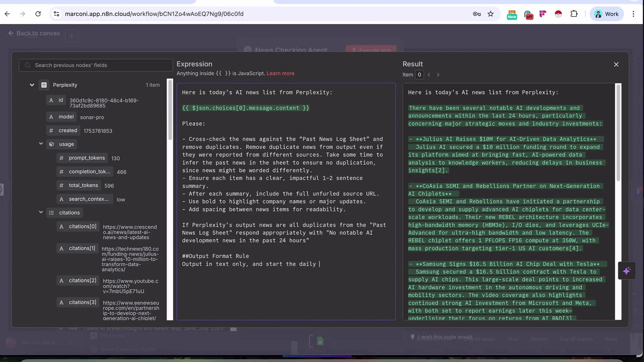Select the created field pill
The width and height of the screenshot is (644, 362).
click(63, 130)
